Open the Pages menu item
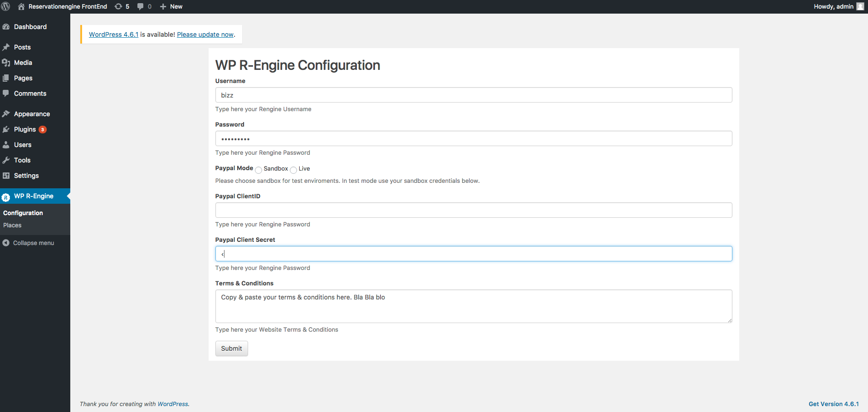Image resolution: width=868 pixels, height=412 pixels. (23, 78)
